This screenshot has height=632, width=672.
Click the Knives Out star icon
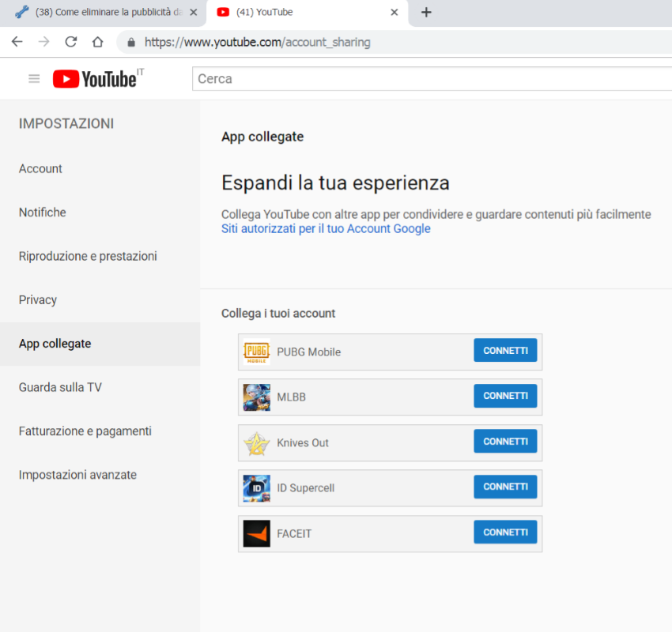[257, 443]
